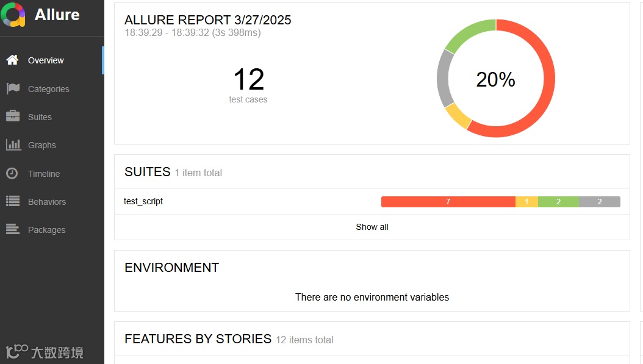Image resolution: width=643 pixels, height=364 pixels.
Task: Click the gray skipped segment in suite bar
Action: point(600,202)
